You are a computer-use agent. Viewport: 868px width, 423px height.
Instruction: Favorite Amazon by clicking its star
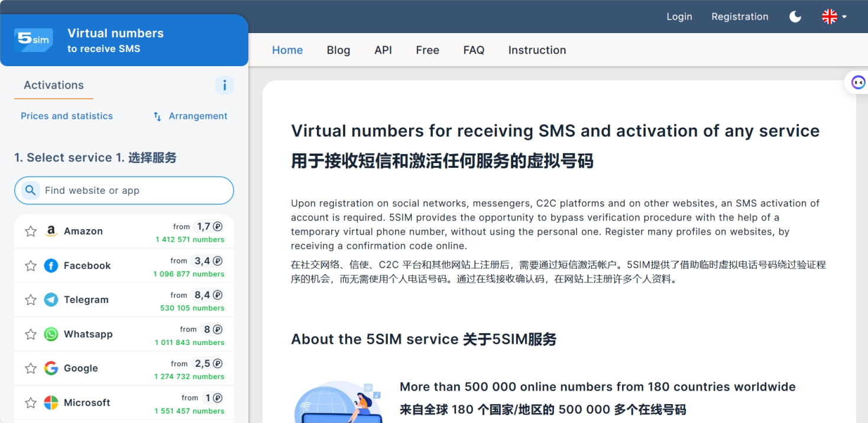tap(30, 231)
